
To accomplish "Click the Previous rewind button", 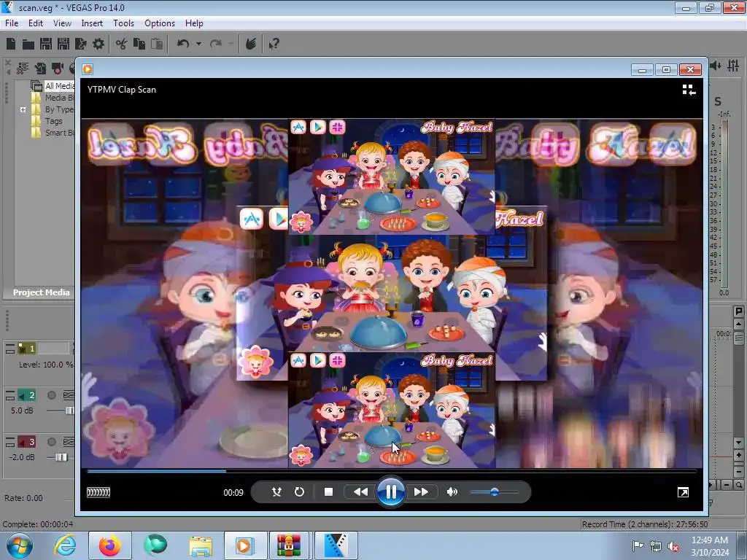I will pyautogui.click(x=360, y=492).
